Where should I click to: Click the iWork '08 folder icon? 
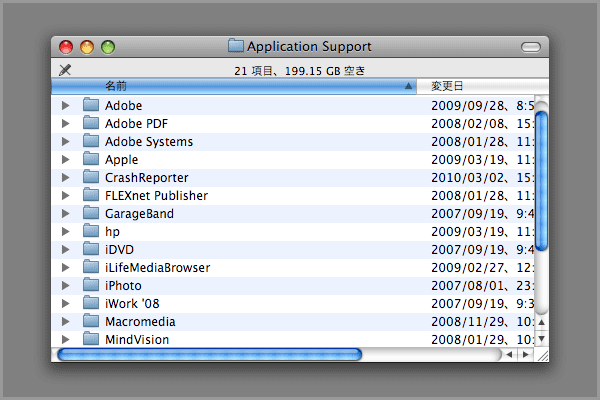click(x=91, y=302)
